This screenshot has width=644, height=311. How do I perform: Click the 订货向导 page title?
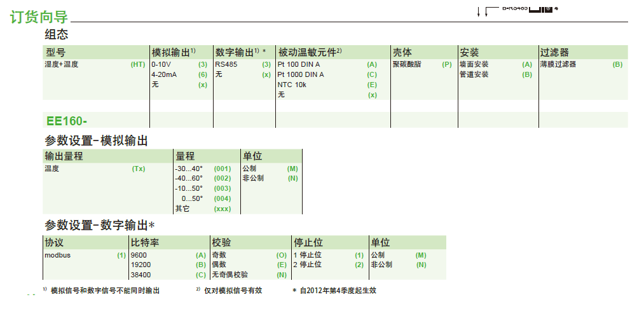39,17
